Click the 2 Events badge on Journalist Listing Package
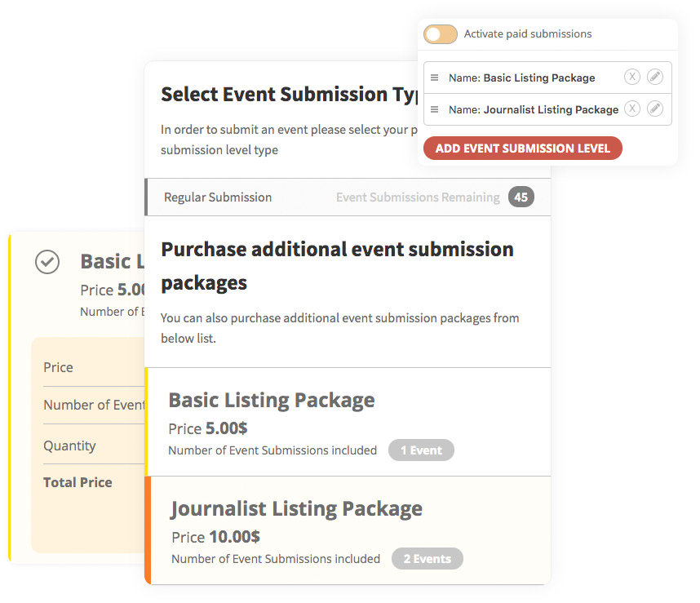 427,558
